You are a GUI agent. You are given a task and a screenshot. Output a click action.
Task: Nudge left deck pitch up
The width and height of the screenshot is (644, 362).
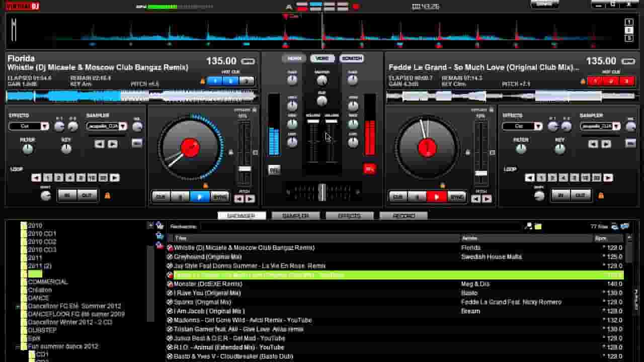pos(250,199)
